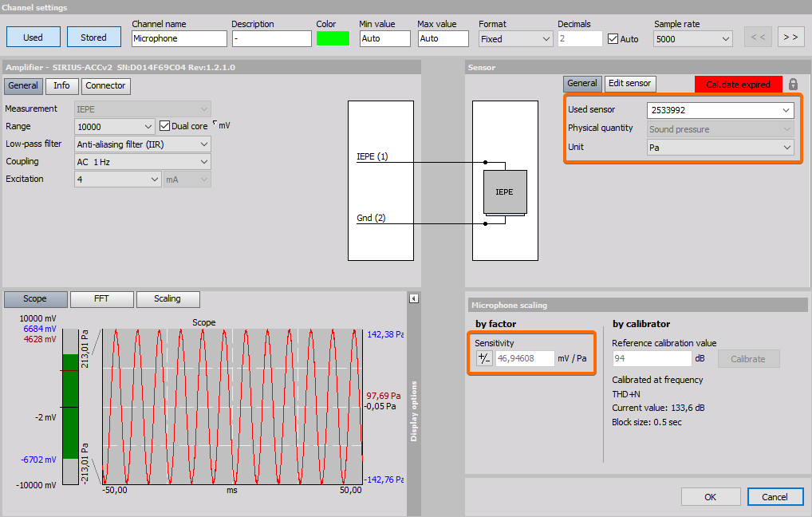812x517 pixels.
Task: Click the Decimals input field
Action: pyautogui.click(x=580, y=39)
